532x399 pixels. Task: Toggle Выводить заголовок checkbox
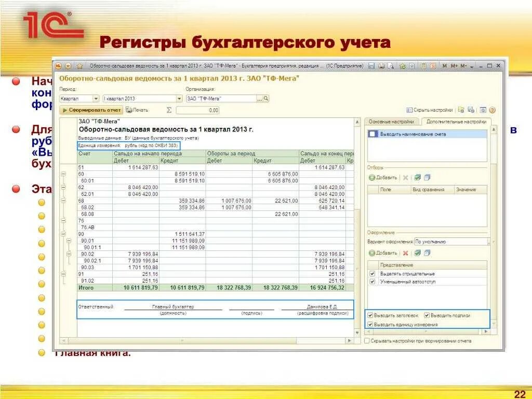[x=370, y=315]
